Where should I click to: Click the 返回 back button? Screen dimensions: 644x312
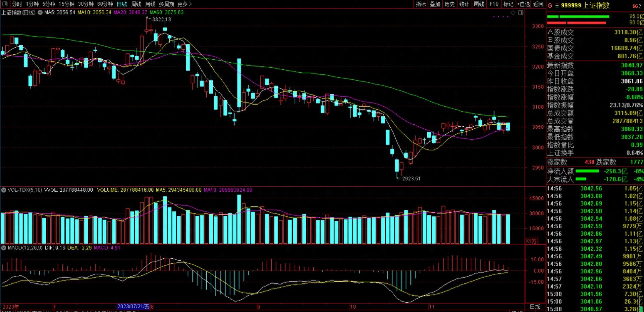(x=538, y=4)
